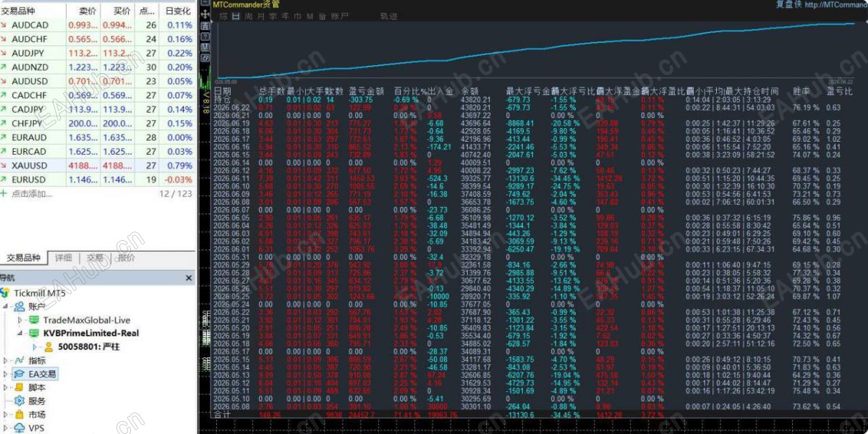Click the 合计 totals row label

point(223,415)
